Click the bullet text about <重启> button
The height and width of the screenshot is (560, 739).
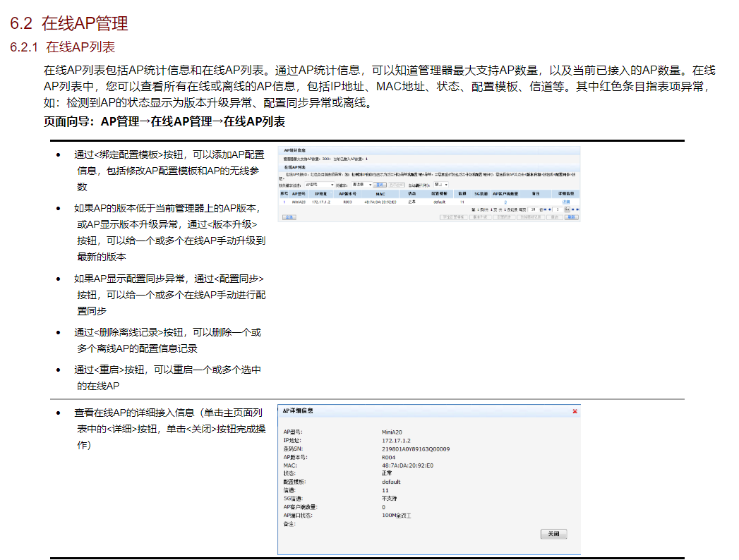point(169,378)
